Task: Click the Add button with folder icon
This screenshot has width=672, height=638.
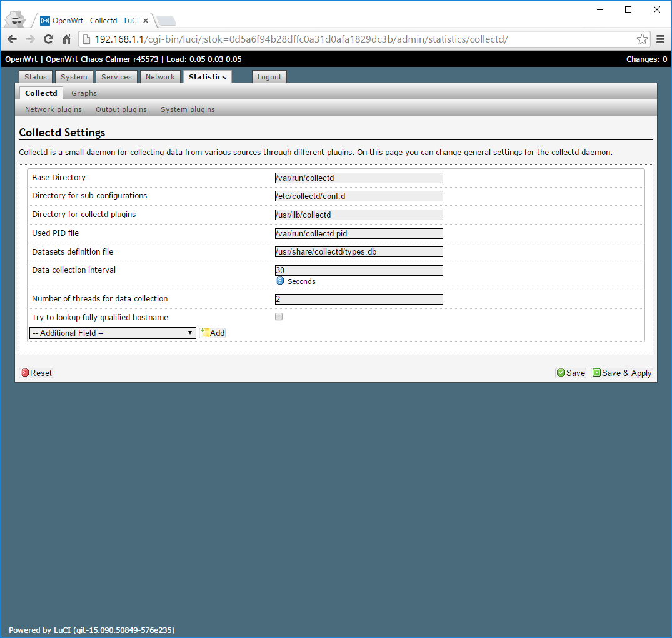Action: pos(213,333)
